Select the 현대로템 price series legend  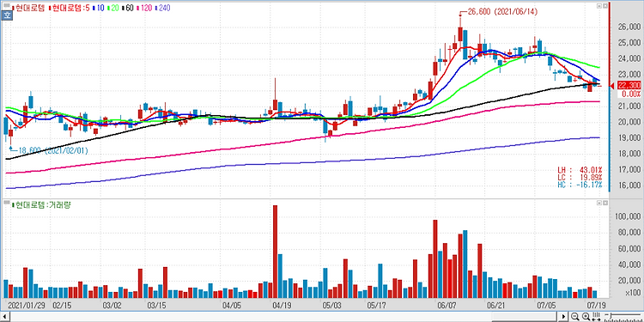[x=28, y=8]
